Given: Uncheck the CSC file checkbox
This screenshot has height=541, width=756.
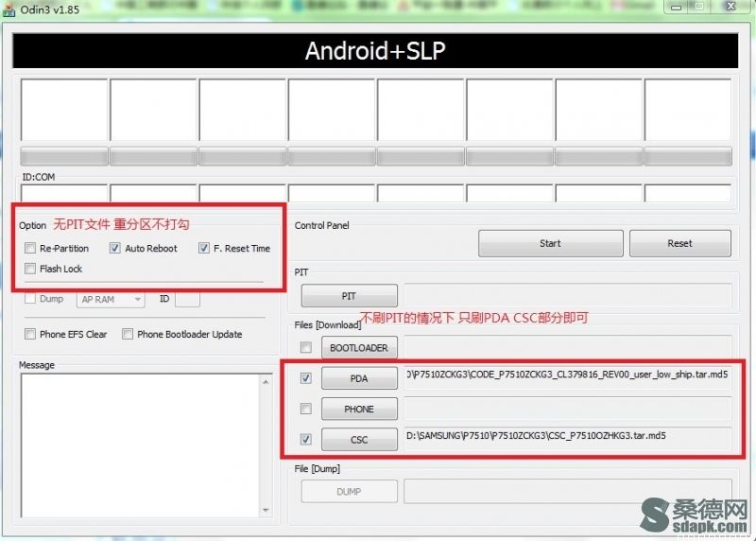Looking at the screenshot, I should coord(305,439).
